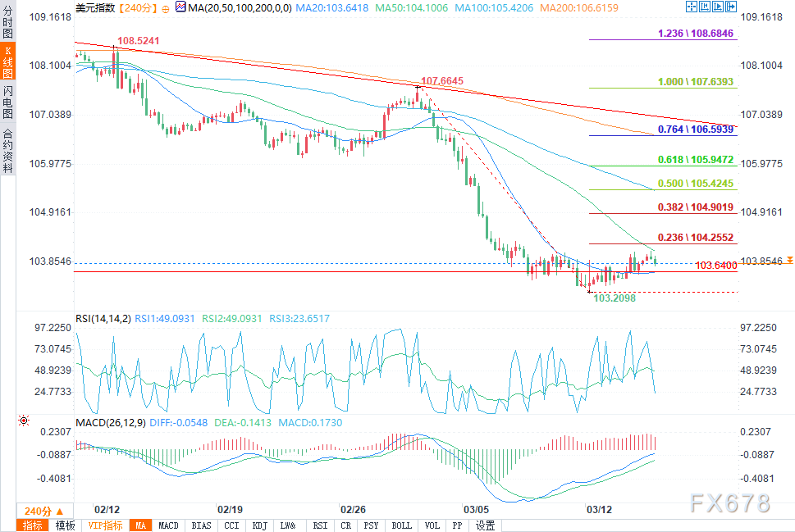Click the RSI(14,14,2) parameters label
Screen dimensions: 795x532
pyautogui.click(x=103, y=318)
